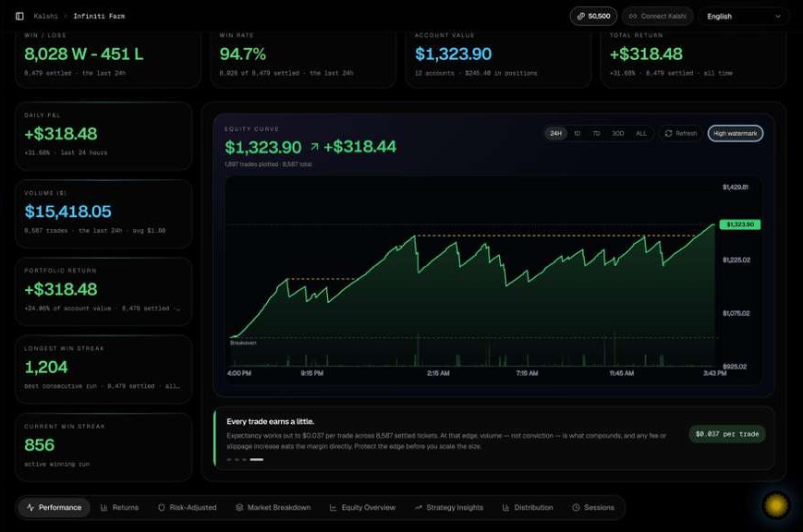Select the first insight carousel dot

(229, 460)
